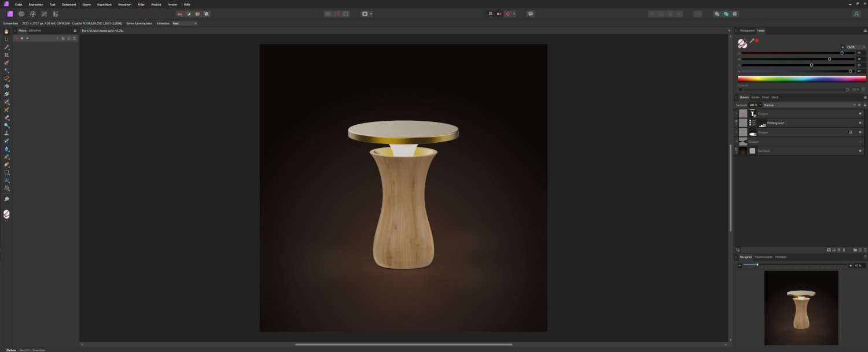Image resolution: width=868 pixels, height=352 pixels.
Task: Open the Einheiten Pixel units dropdown
Action: 184,23
